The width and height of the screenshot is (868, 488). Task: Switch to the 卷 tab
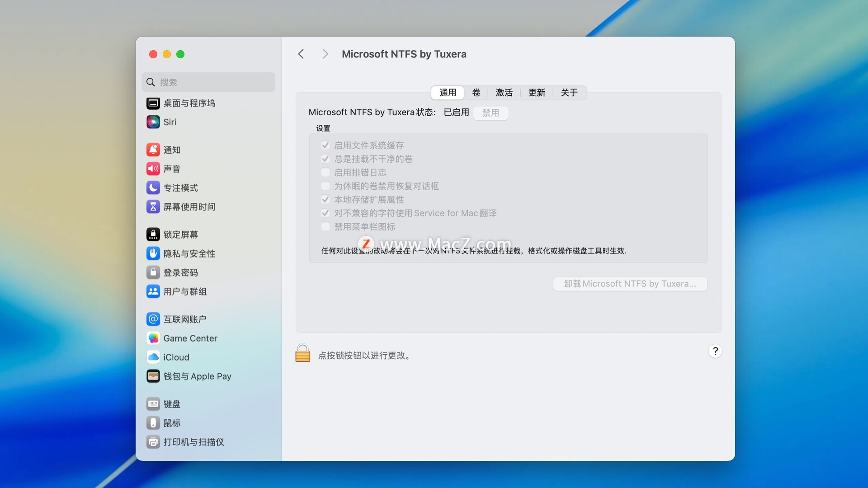tap(476, 93)
